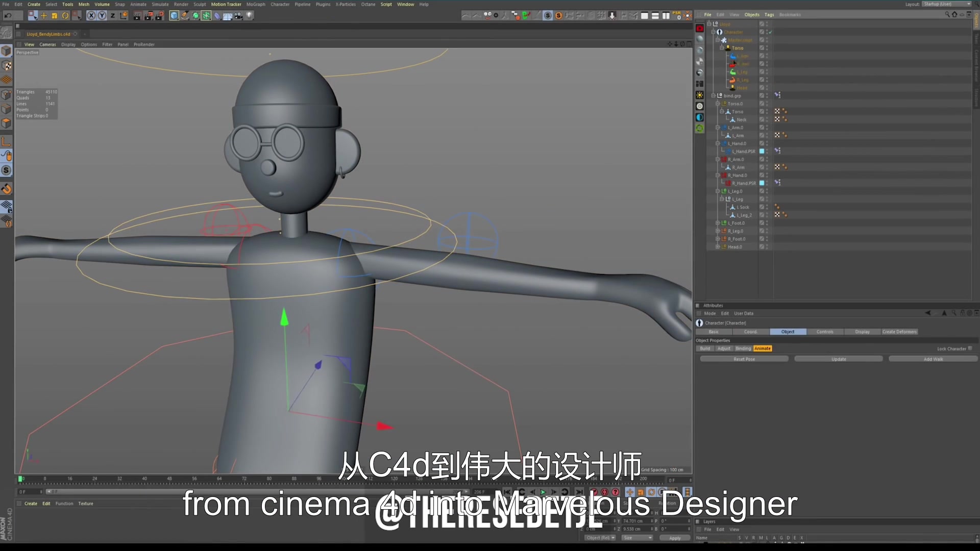The height and width of the screenshot is (551, 980).
Task: Switch to the Controls tab in Attributes
Action: [x=825, y=332]
